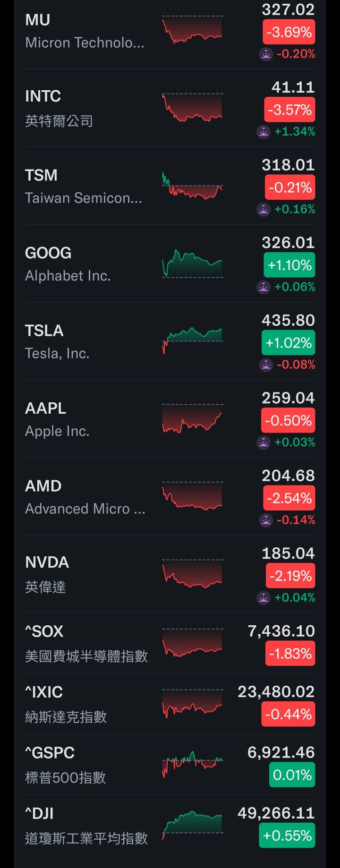Click the after-hours icon beside AMD's -0.14%
Image resolution: width=340 pixels, height=868 pixels.
(266, 520)
